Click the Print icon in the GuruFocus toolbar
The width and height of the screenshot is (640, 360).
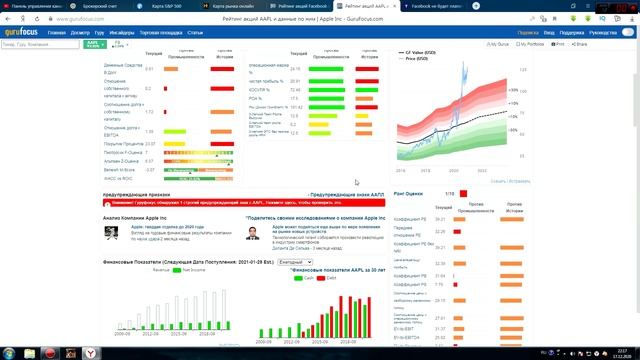(558, 44)
